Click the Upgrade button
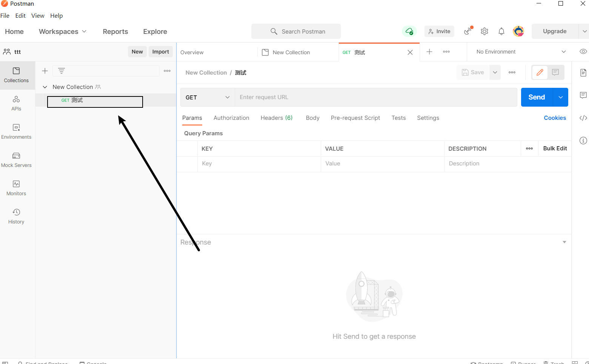 [555, 31]
